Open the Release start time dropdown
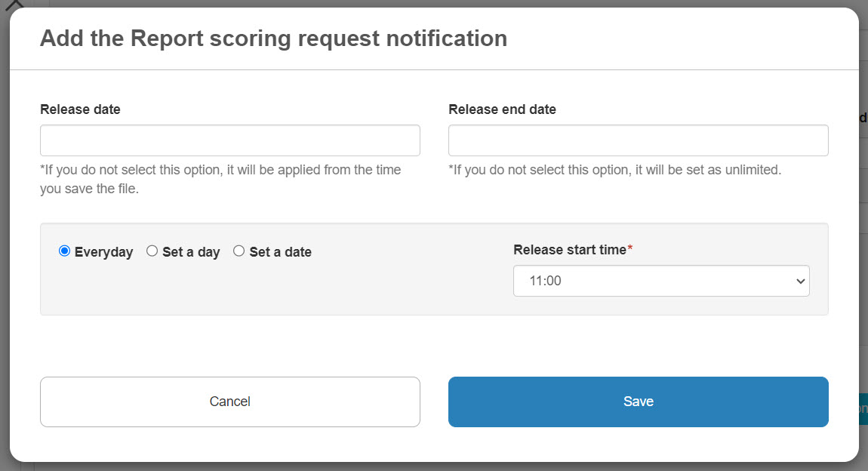Viewport: 868px width, 471px height. (660, 281)
